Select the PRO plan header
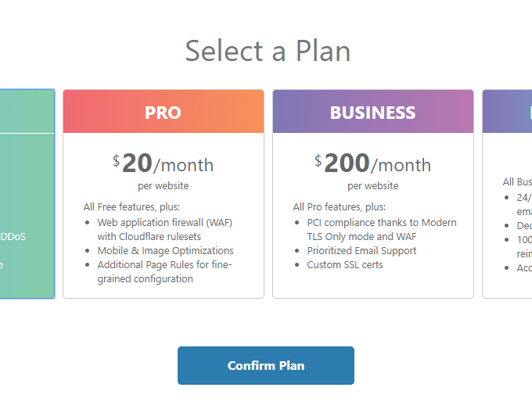The width and height of the screenshot is (532, 416). coord(163,112)
